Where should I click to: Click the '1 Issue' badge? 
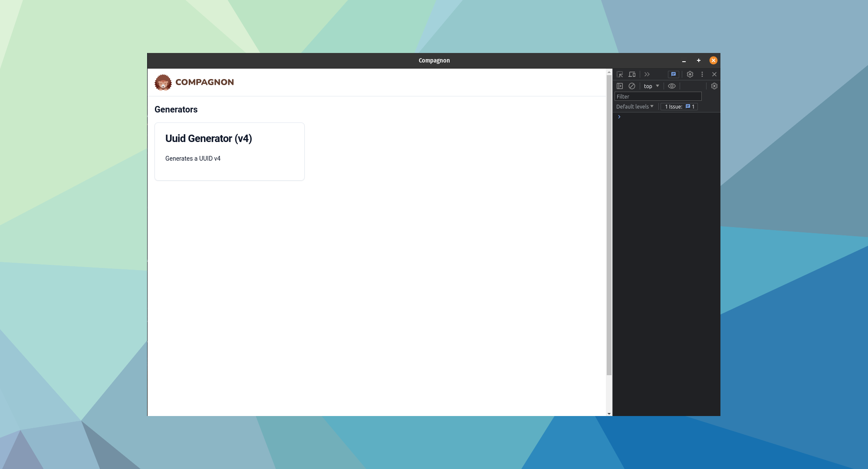tap(679, 106)
